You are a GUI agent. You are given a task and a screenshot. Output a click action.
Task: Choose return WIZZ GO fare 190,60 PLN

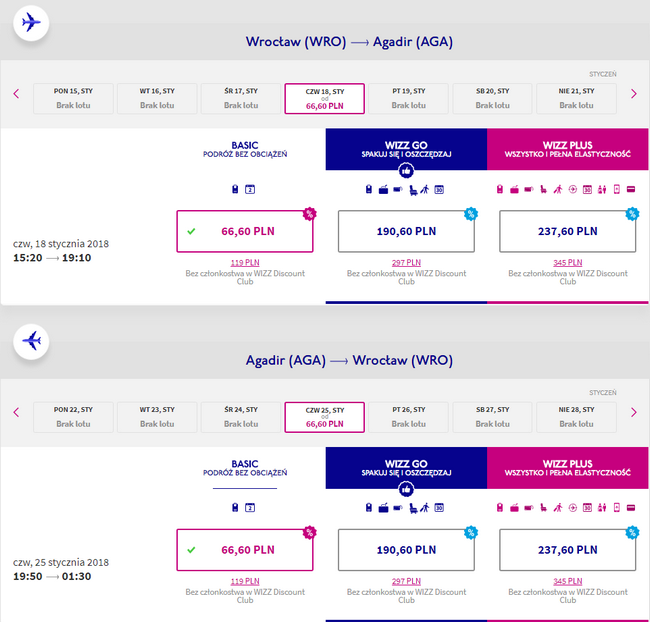coord(406,550)
